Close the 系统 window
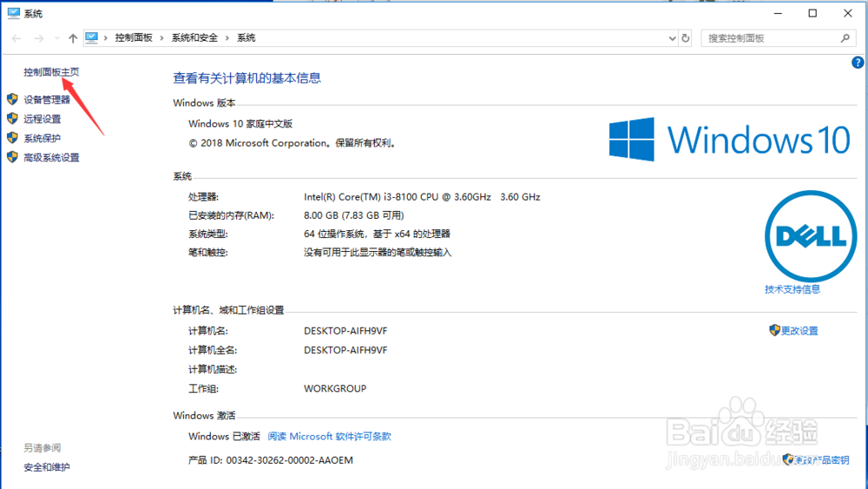This screenshot has width=868, height=489. point(847,13)
